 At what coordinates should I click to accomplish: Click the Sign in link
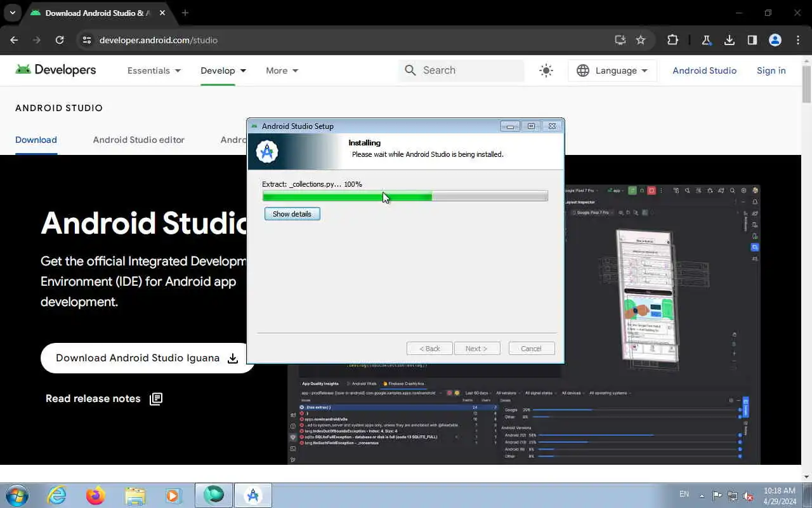(771, 70)
